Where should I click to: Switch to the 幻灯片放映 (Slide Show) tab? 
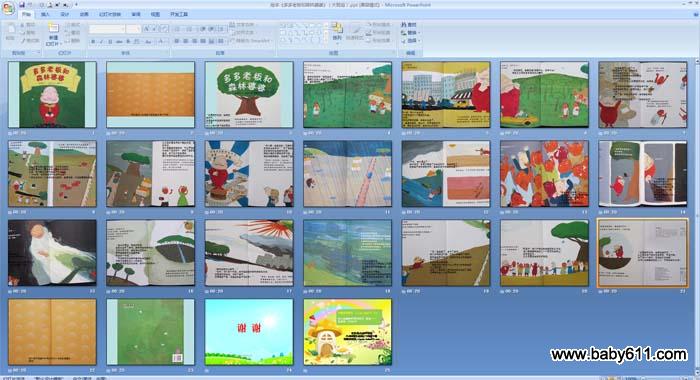110,14
